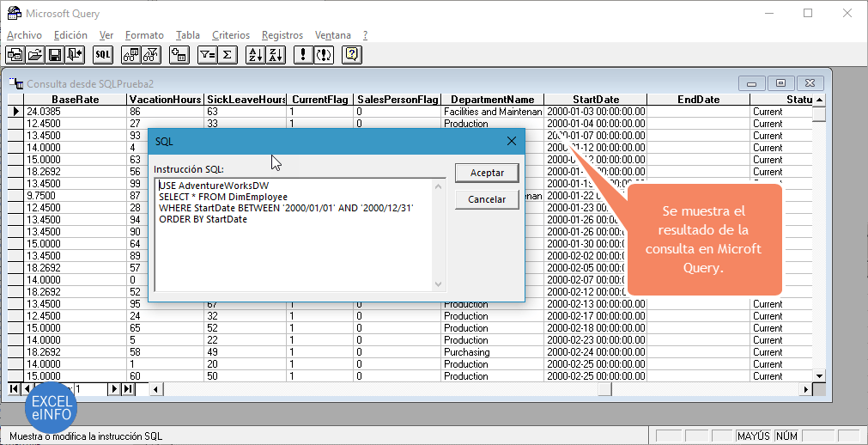Screen dimensions: 868x445
Task: Toggle the Show/Hide Criteria icon
Action: (150, 54)
